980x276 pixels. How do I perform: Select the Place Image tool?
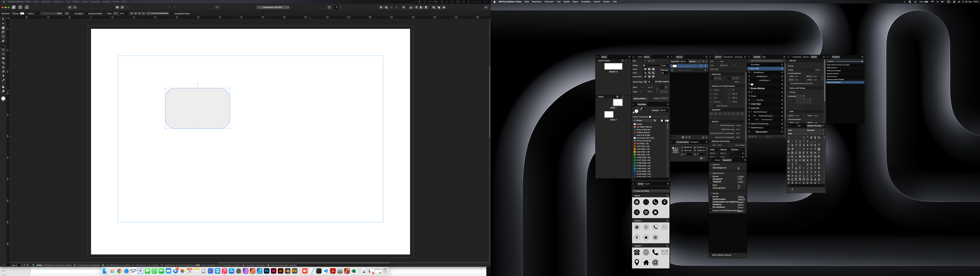(3, 58)
